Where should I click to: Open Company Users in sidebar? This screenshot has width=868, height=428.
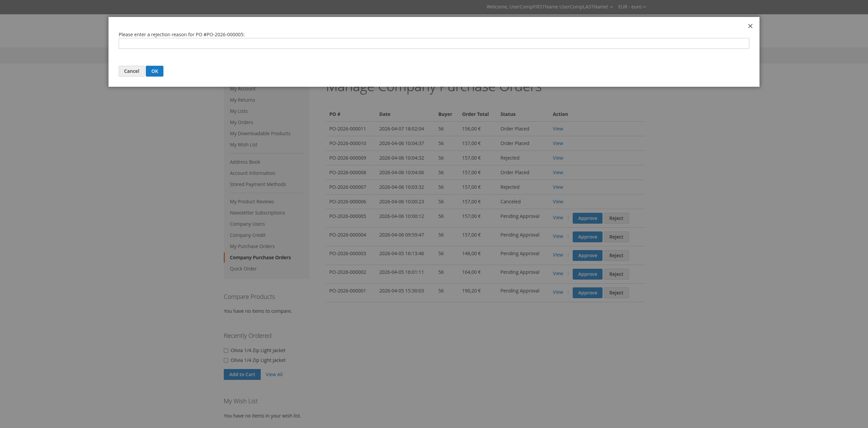[247, 224]
